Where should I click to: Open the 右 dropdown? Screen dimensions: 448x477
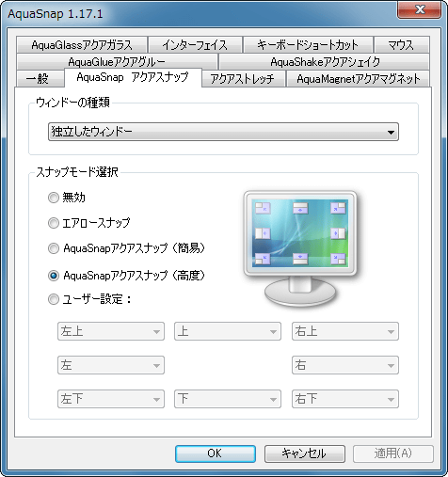tap(345, 365)
